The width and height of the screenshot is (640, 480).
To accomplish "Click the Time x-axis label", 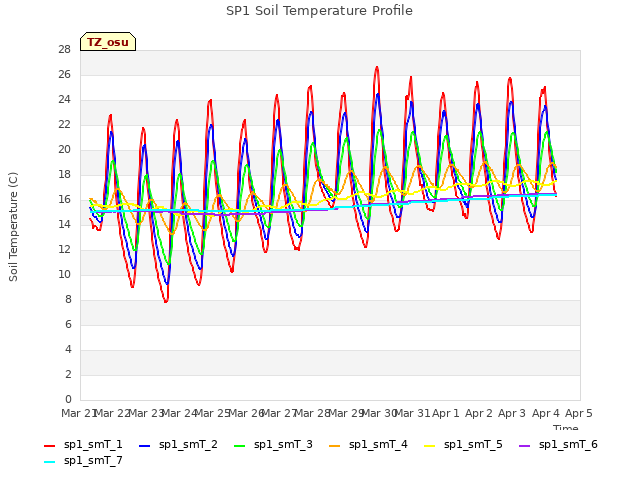I will (565, 427).
